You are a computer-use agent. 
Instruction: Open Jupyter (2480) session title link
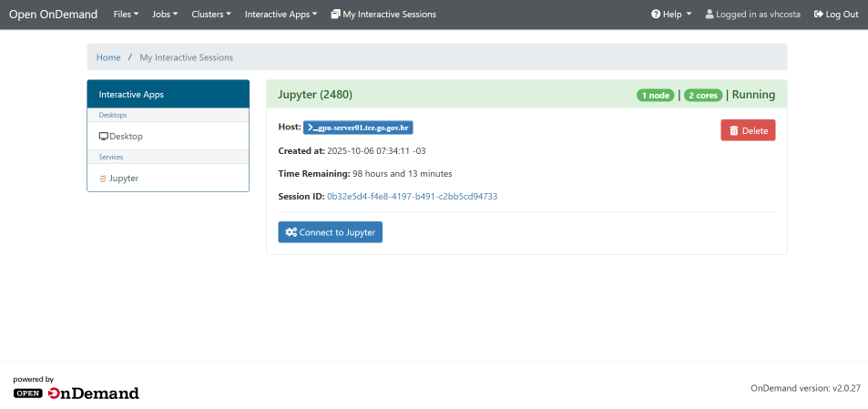(315, 95)
